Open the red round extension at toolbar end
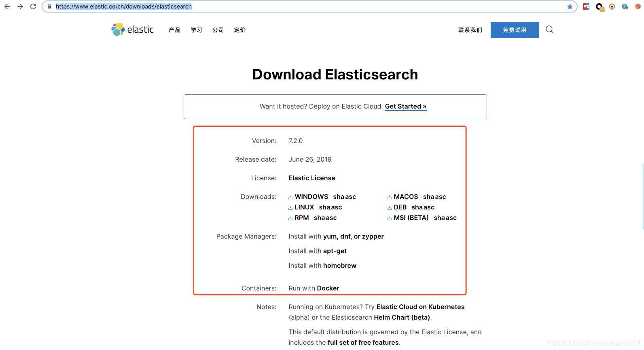Viewport: 644px width, 350px height. pyautogui.click(x=638, y=6)
